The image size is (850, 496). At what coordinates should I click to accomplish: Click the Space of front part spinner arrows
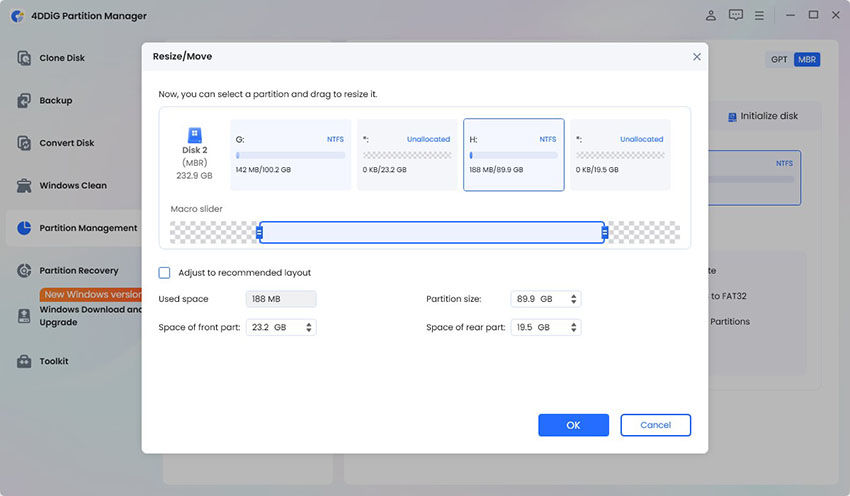tap(308, 327)
